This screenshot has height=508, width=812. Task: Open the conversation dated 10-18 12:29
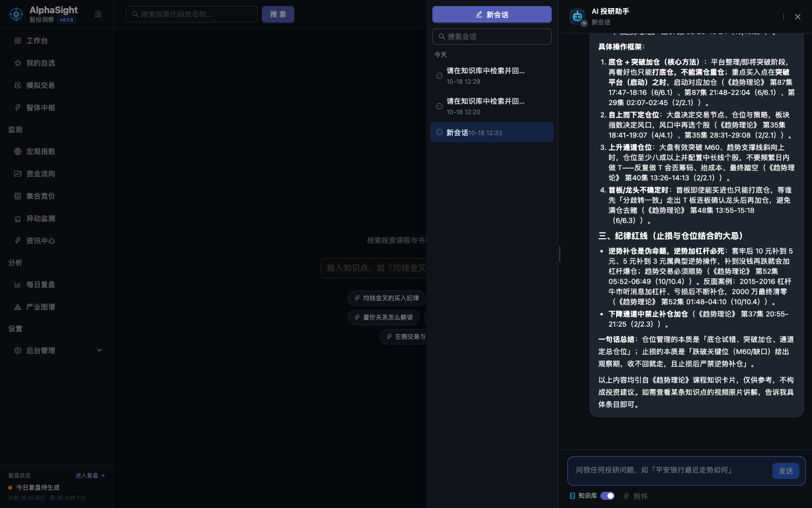[492, 76]
